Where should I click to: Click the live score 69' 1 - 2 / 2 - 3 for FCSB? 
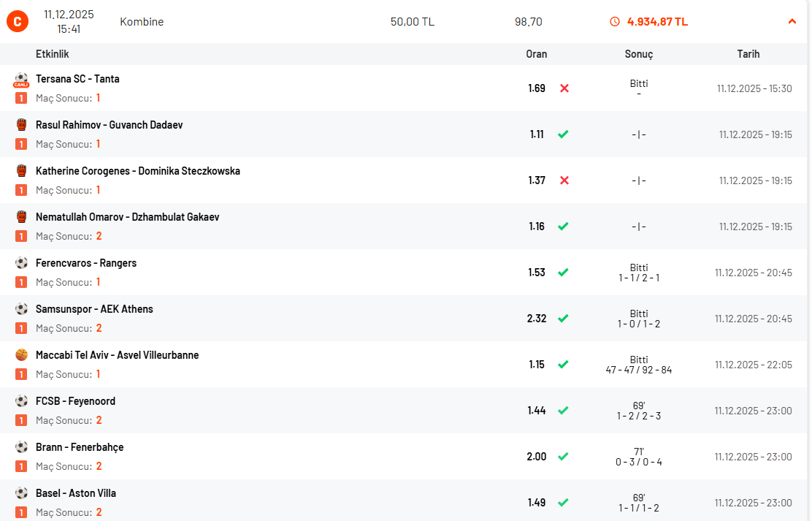click(x=638, y=411)
